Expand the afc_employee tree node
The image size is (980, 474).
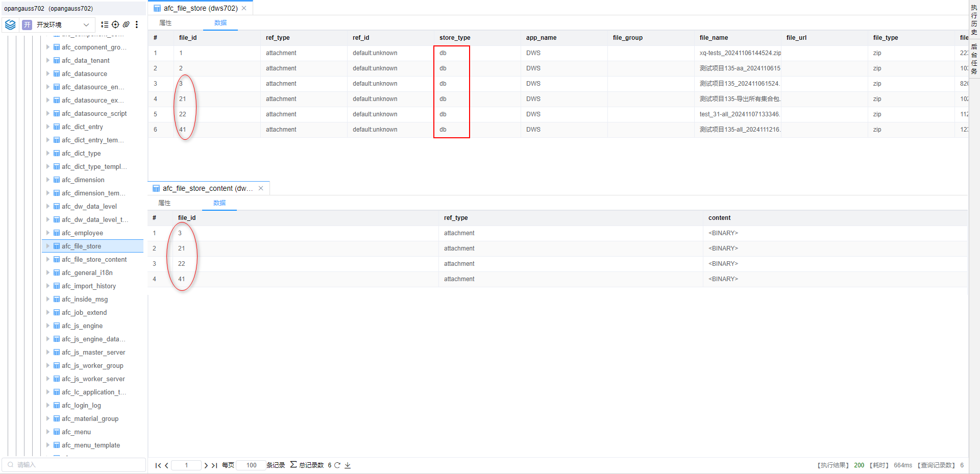[x=48, y=233]
